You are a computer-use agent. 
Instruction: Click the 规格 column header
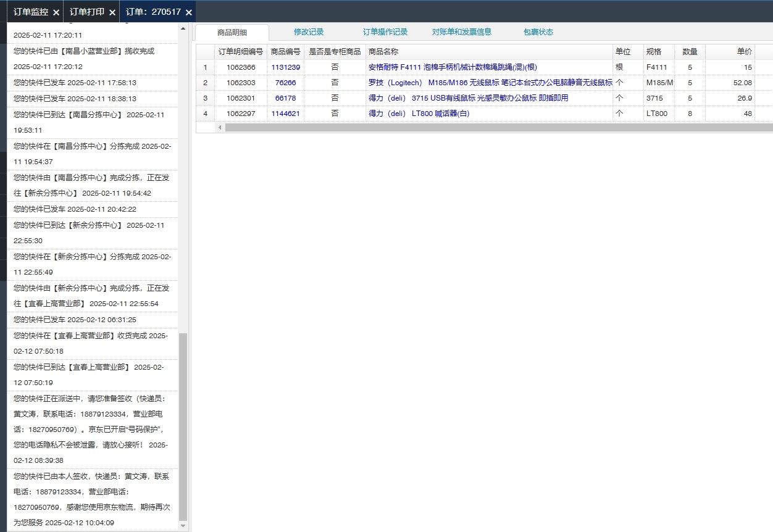pos(659,52)
